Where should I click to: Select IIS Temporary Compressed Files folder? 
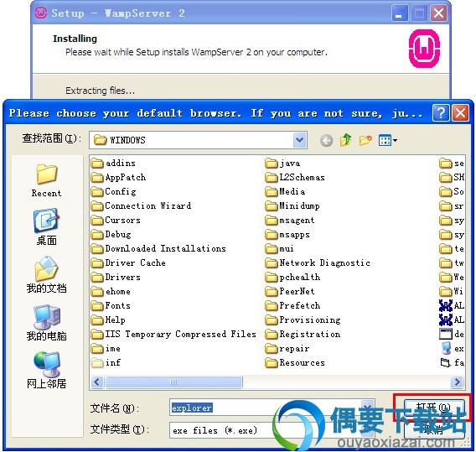coord(173,334)
